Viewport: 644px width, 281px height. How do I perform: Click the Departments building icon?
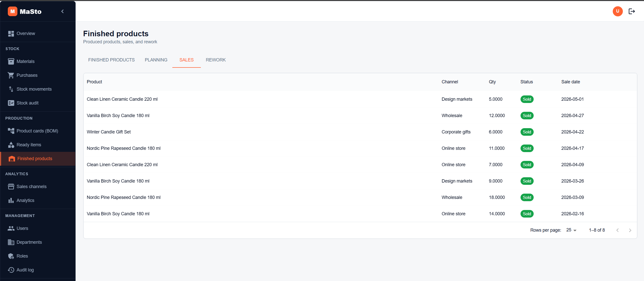click(x=11, y=242)
